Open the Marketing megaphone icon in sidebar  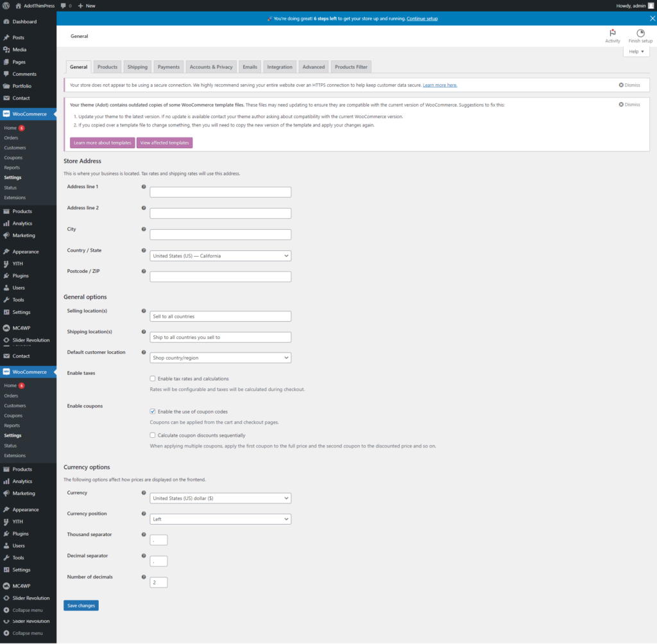pos(6,235)
